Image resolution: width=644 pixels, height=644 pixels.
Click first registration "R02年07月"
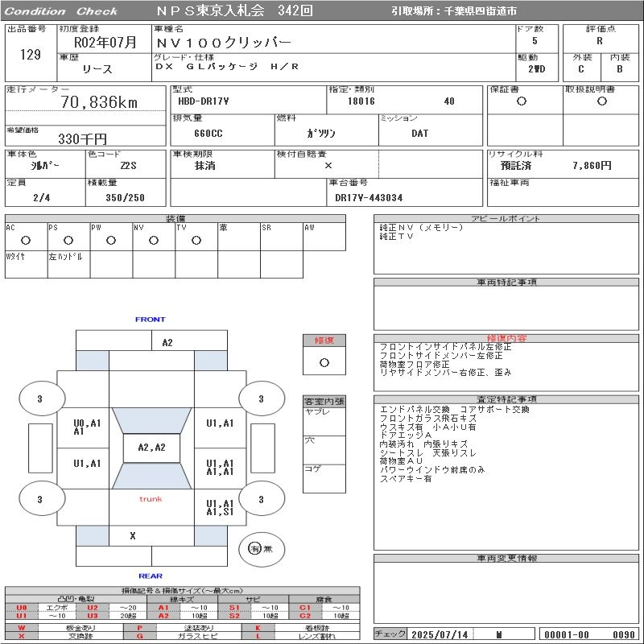pyautogui.click(x=105, y=43)
